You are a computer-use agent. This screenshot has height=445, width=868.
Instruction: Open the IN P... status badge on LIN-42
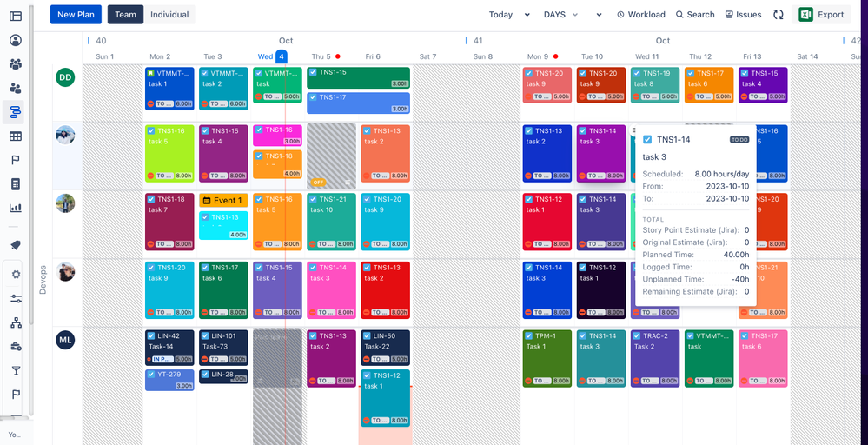164,359
